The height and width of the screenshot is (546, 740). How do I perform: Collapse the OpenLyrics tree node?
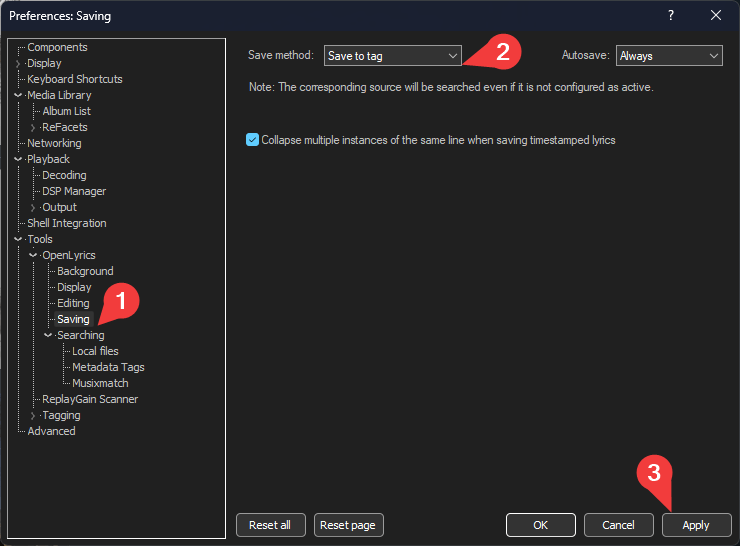33,255
